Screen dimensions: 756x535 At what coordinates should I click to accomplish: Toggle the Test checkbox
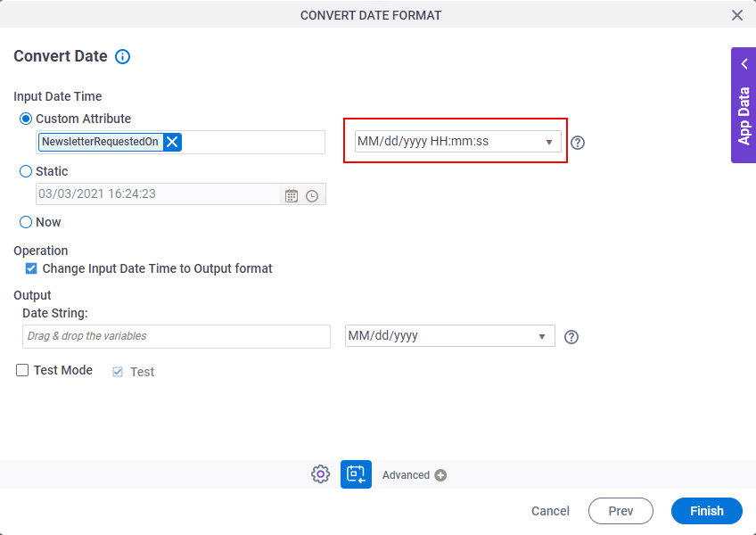(118, 372)
